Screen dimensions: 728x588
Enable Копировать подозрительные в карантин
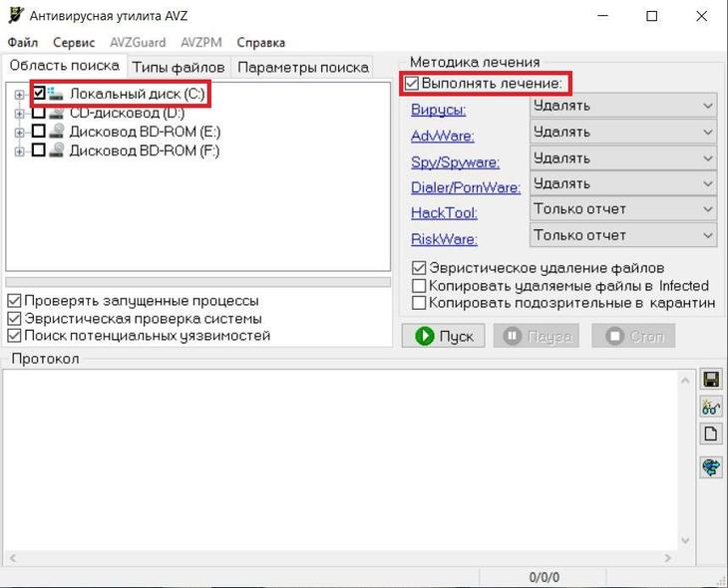tap(419, 303)
